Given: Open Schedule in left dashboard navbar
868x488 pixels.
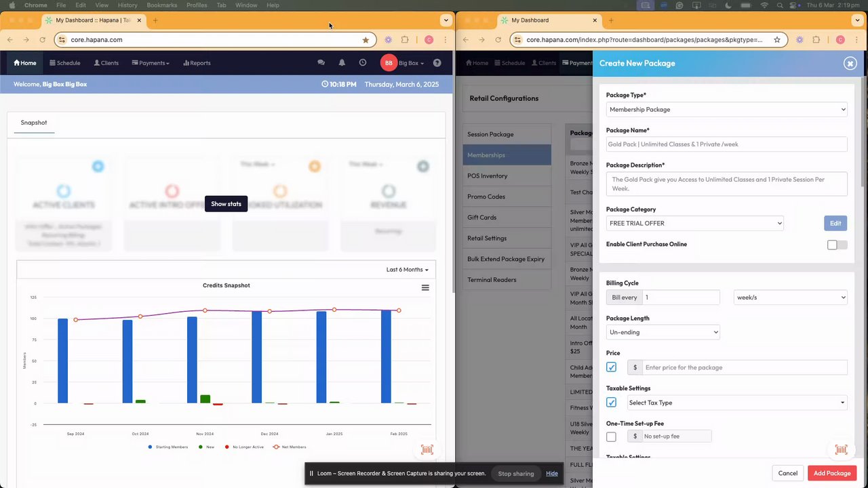Looking at the screenshot, I should pyautogui.click(x=65, y=63).
